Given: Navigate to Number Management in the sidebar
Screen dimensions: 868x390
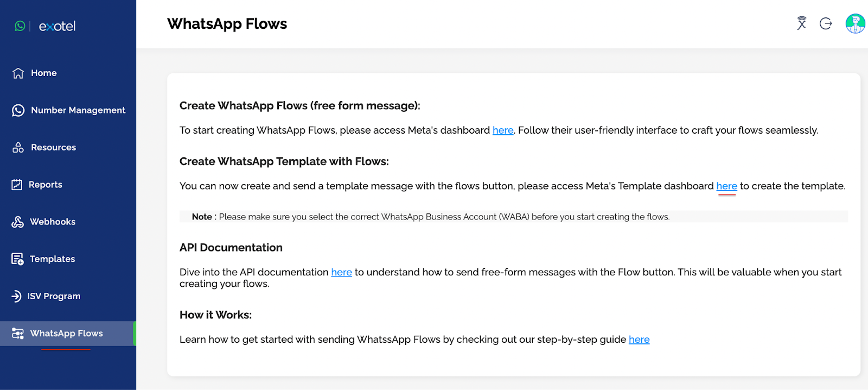Looking at the screenshot, I should (x=78, y=110).
